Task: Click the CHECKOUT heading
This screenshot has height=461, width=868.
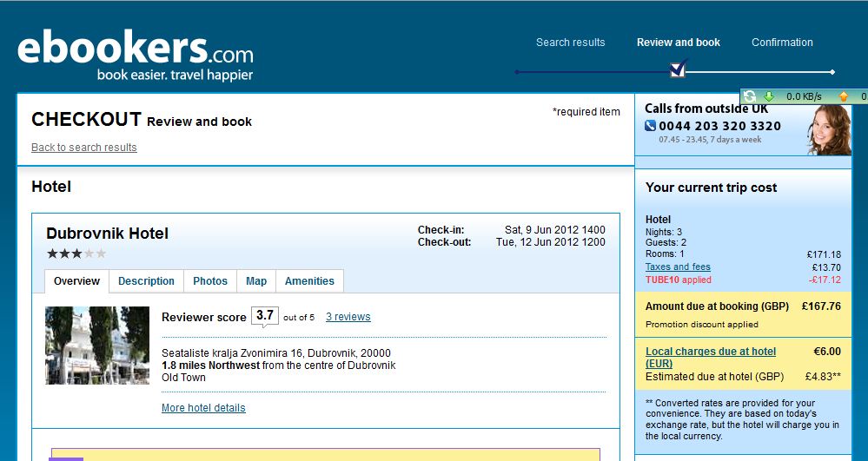Action: pyautogui.click(x=86, y=120)
